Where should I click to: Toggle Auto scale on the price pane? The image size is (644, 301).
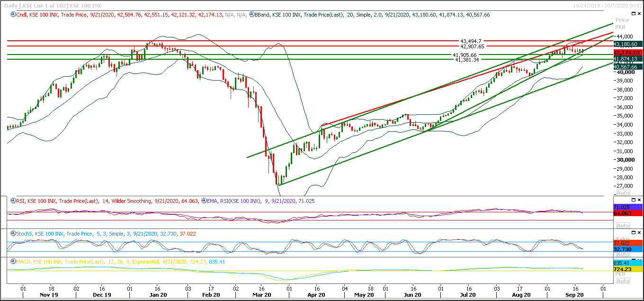click(x=623, y=193)
